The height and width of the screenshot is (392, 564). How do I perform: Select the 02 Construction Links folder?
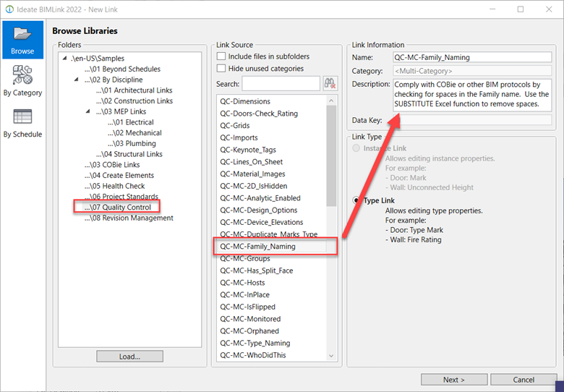[x=134, y=101]
